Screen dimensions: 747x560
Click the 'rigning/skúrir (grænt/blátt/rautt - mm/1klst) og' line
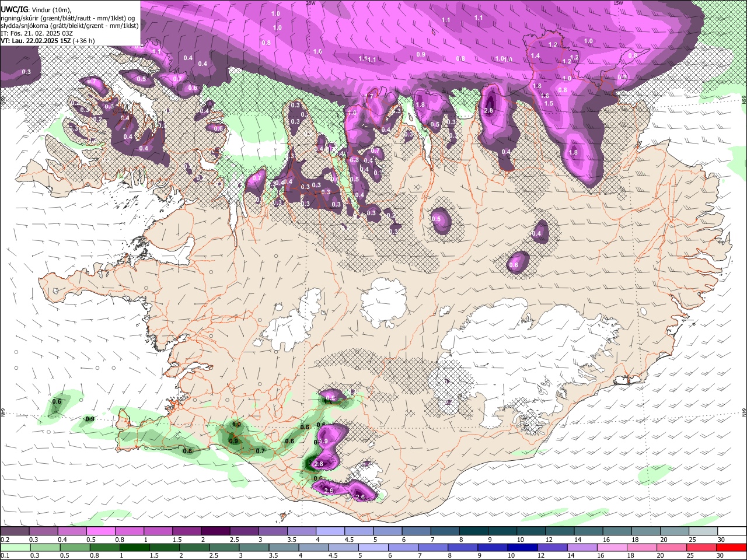pyautogui.click(x=68, y=18)
